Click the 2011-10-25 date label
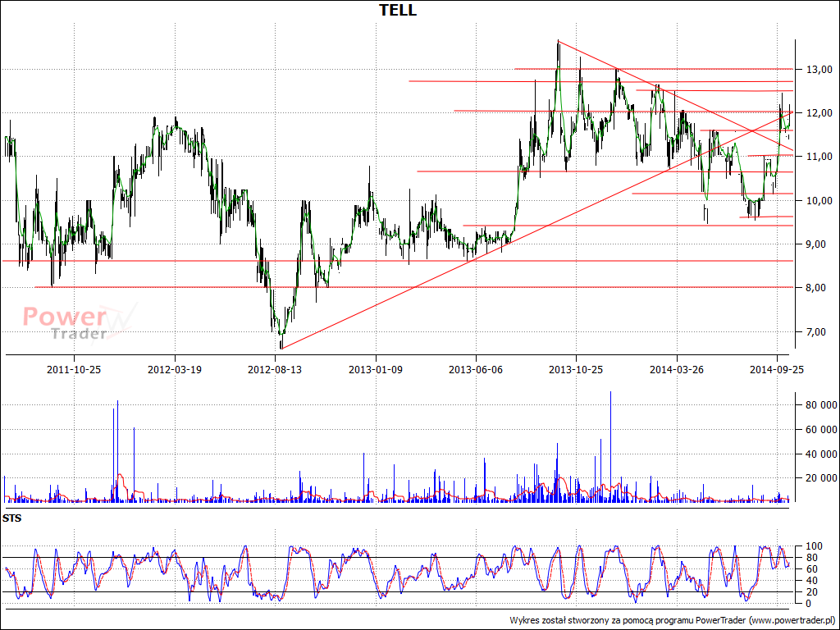The image size is (840, 630). pyautogui.click(x=74, y=370)
